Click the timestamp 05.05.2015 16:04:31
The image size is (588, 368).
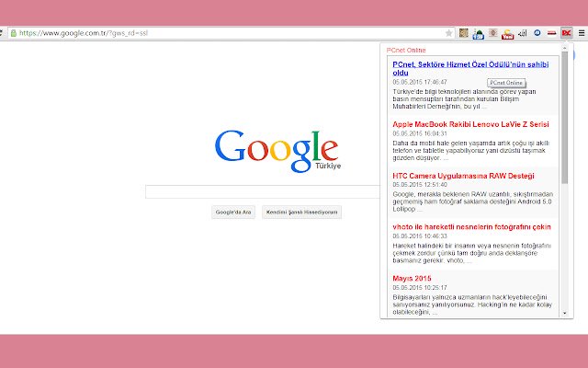(420, 133)
